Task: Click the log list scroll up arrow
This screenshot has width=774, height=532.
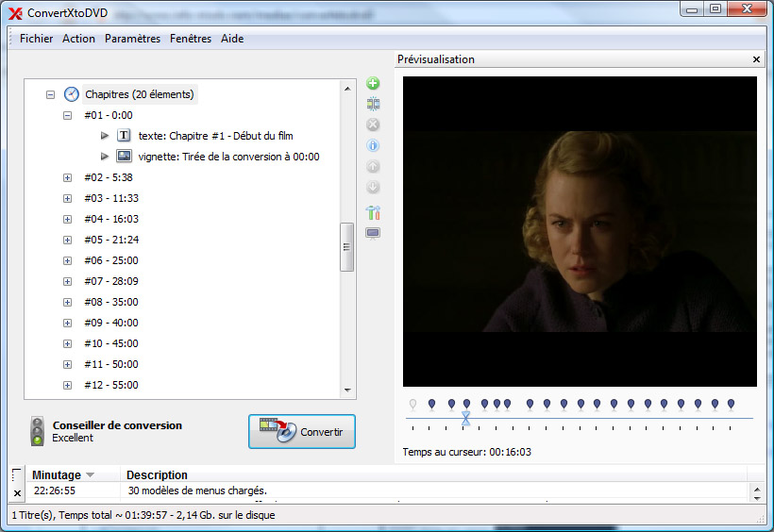Action: pos(757,490)
